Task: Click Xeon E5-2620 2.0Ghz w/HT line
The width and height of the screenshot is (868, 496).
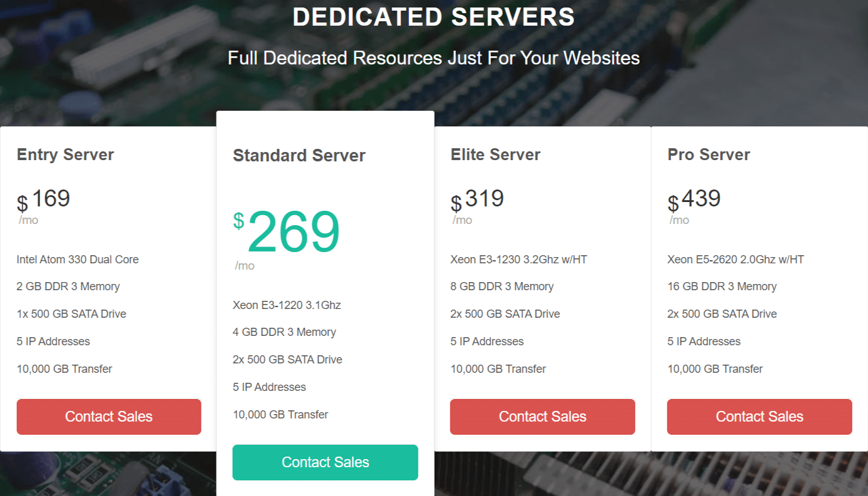Action: (736, 260)
